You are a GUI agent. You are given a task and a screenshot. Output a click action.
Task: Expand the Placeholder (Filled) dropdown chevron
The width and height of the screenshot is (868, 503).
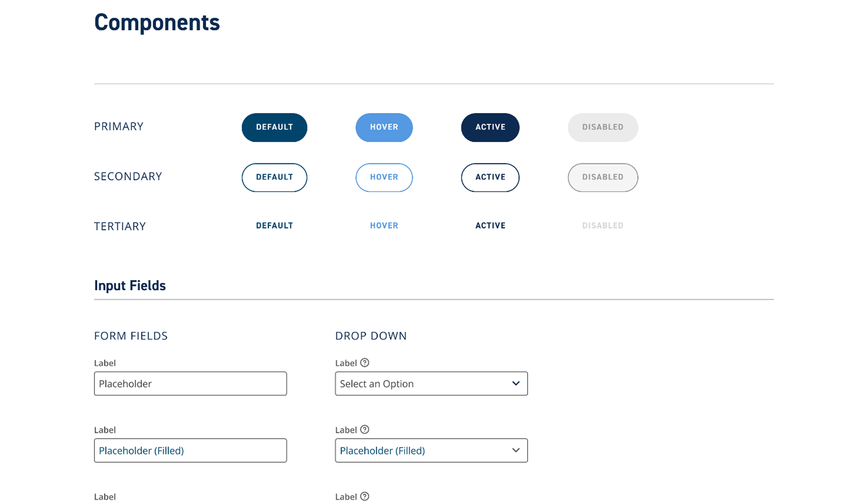[x=516, y=450]
